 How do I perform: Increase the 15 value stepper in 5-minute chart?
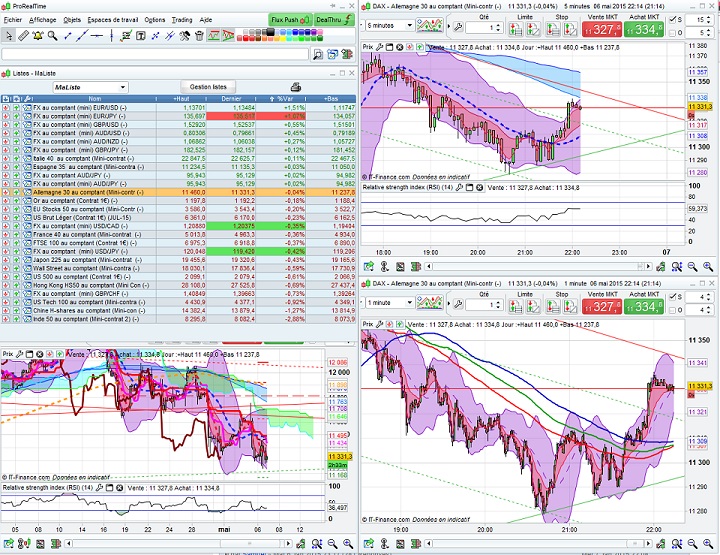click(709, 17)
